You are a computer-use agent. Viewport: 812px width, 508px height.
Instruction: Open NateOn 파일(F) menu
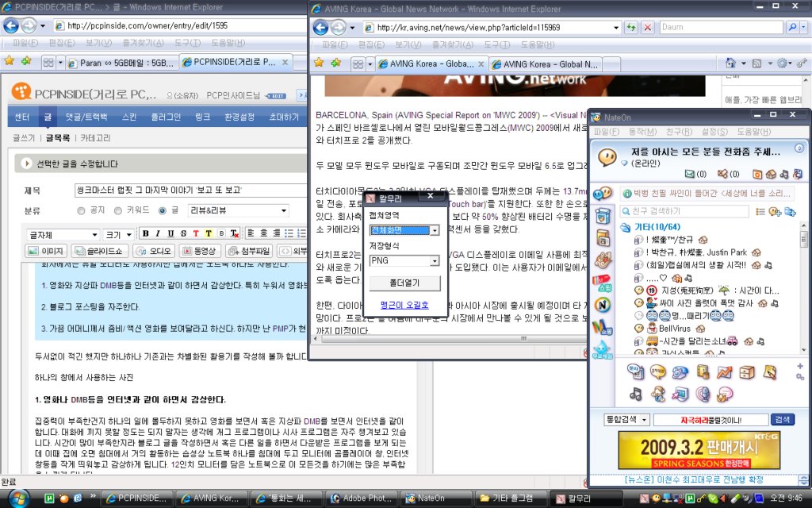(x=607, y=132)
